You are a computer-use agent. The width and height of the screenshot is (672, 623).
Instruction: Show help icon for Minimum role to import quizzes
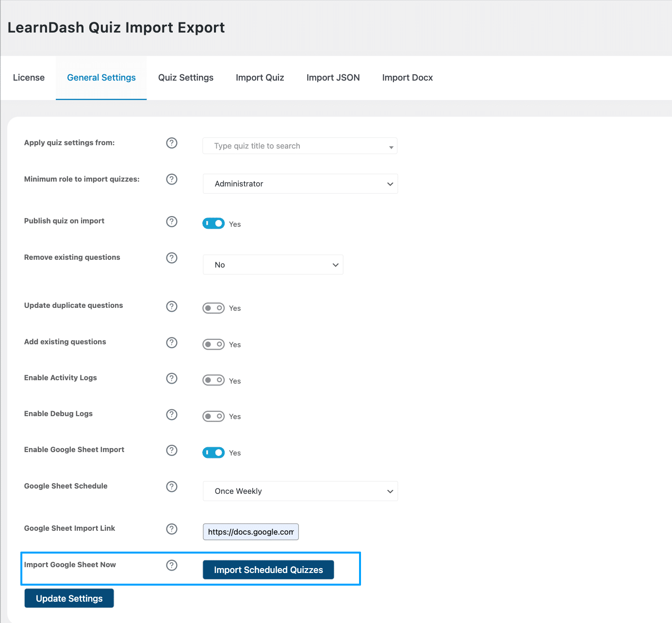point(172,179)
